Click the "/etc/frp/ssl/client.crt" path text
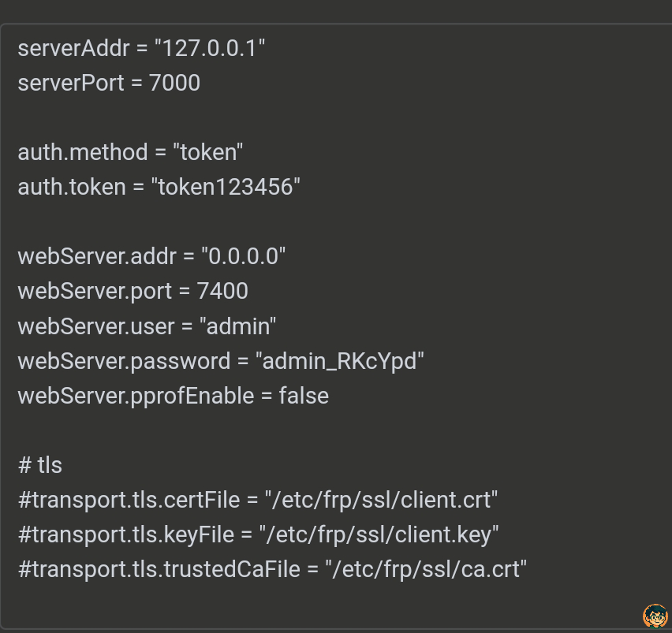This screenshot has height=633, width=672. [382, 501]
